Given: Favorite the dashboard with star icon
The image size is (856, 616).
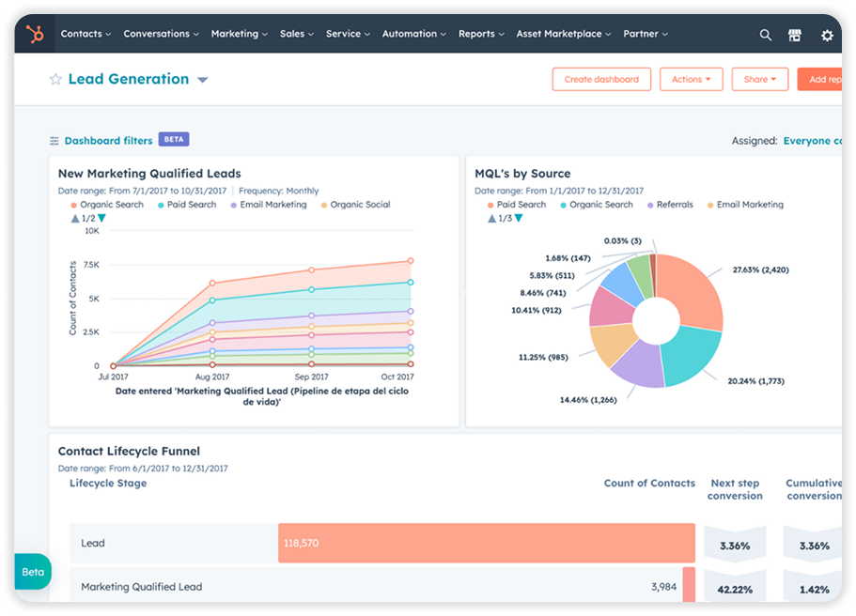Looking at the screenshot, I should (55, 80).
